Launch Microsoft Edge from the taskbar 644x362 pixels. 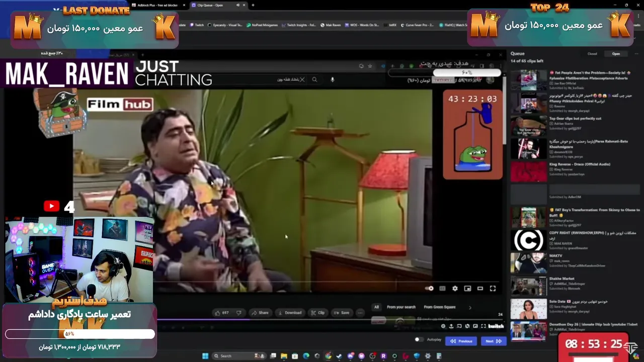[x=306, y=356]
